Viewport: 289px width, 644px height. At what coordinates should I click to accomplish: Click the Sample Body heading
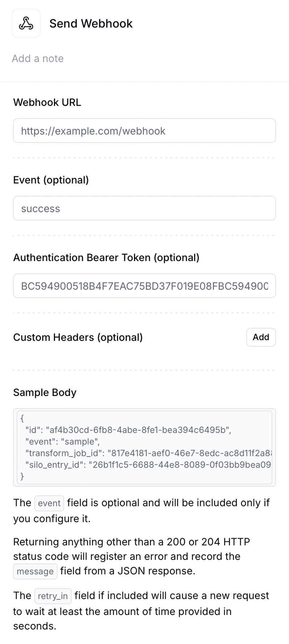click(45, 392)
